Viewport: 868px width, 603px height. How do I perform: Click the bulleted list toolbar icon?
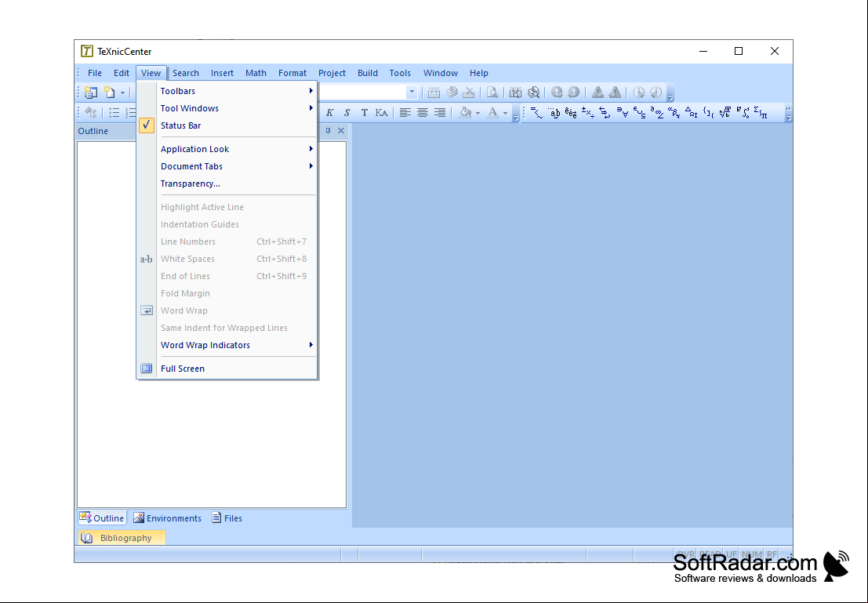(114, 113)
